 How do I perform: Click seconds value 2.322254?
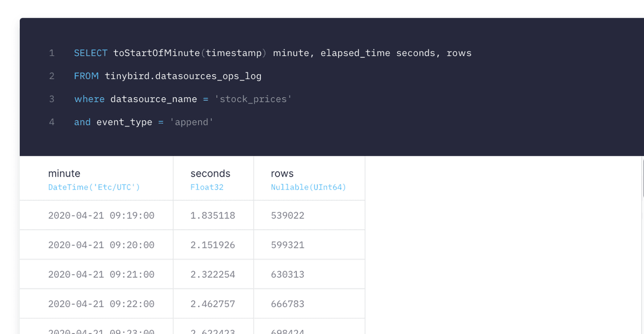[213, 274]
